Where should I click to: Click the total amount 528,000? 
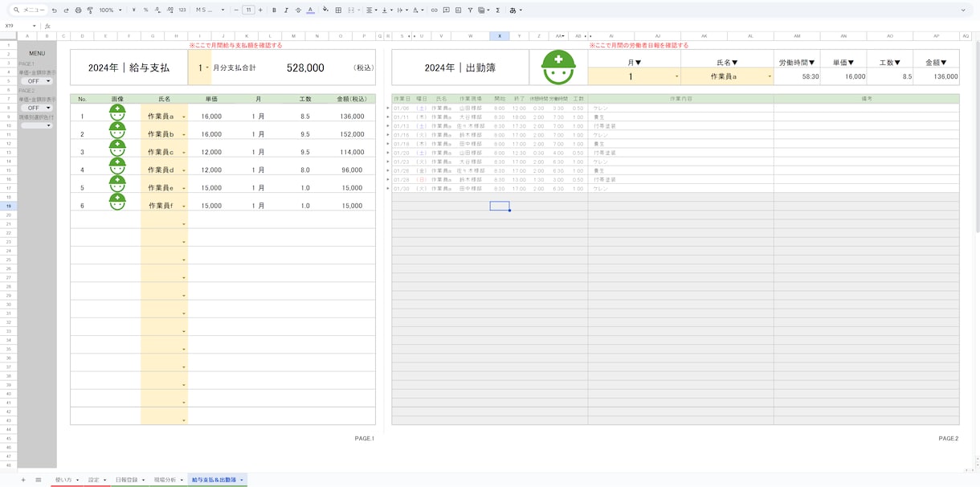tap(305, 68)
